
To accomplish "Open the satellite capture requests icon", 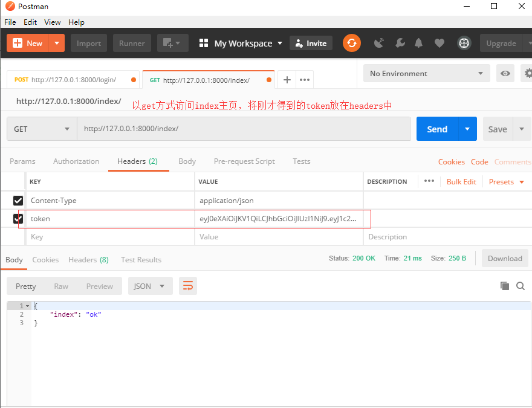I will click(x=378, y=43).
